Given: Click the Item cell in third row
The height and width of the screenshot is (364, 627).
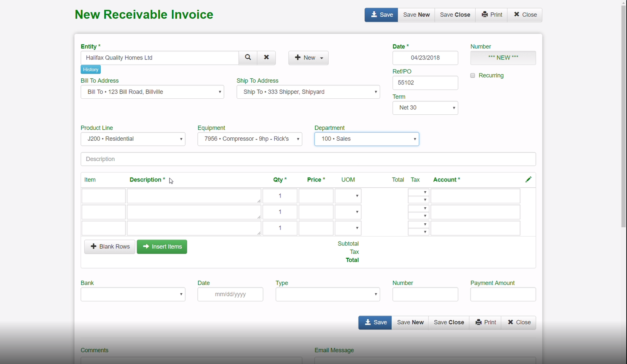Looking at the screenshot, I should 104,228.
